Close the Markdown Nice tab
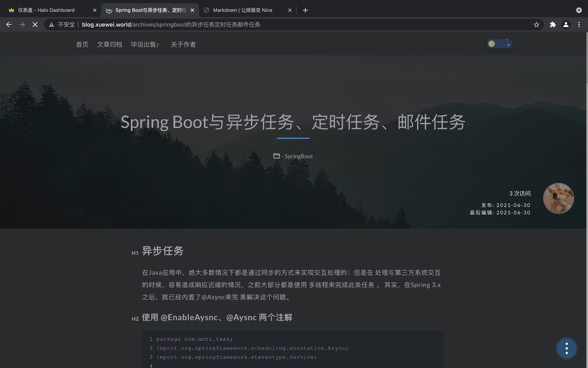588x368 pixels. coord(290,10)
